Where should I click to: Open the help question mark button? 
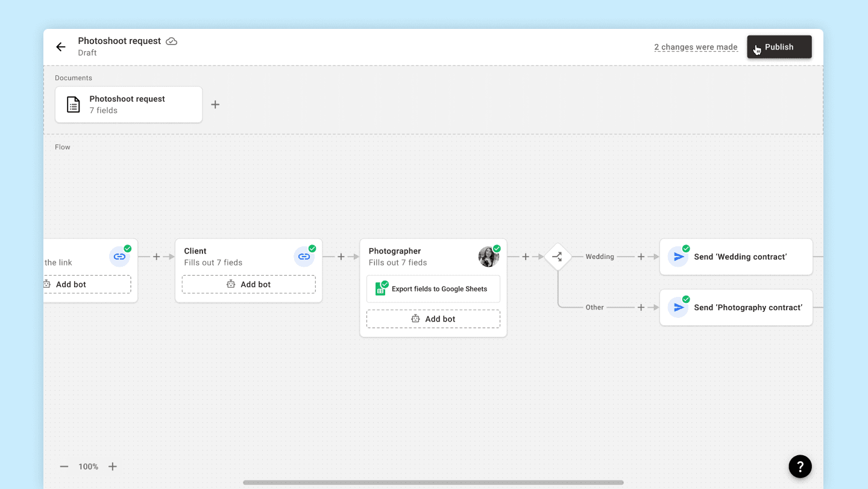tap(800, 466)
